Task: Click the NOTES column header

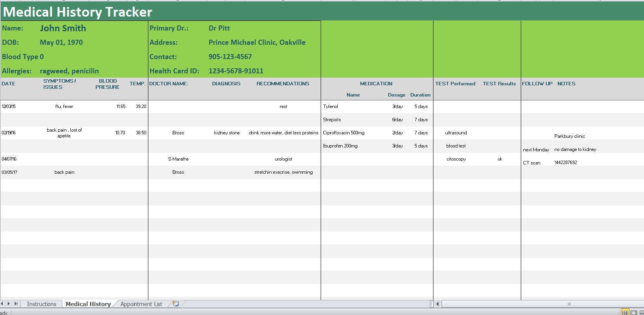Action: click(x=566, y=84)
